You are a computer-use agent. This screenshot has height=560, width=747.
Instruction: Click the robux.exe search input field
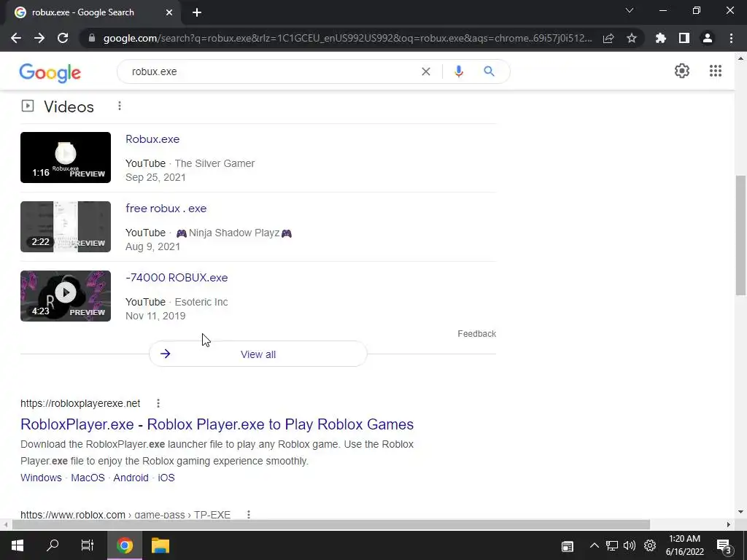[x=271, y=71]
